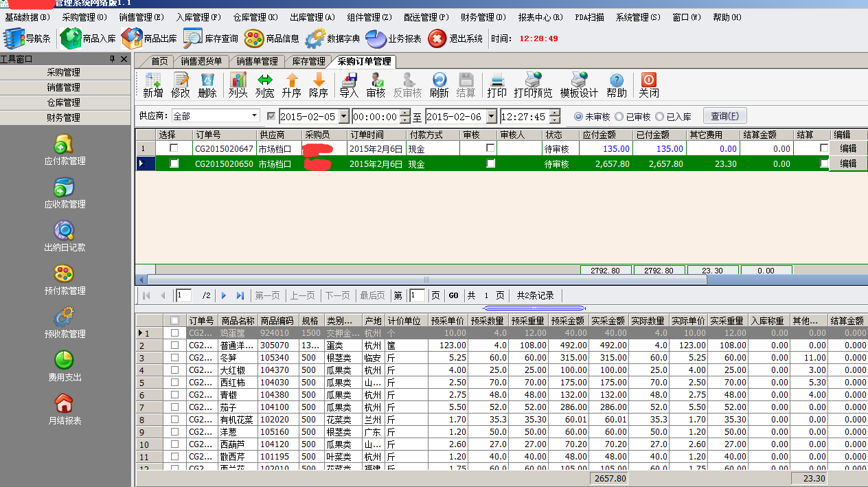Toggle 审核 checkbox for order CG2015020647
Viewport: 868px width, 487px height.
490,148
